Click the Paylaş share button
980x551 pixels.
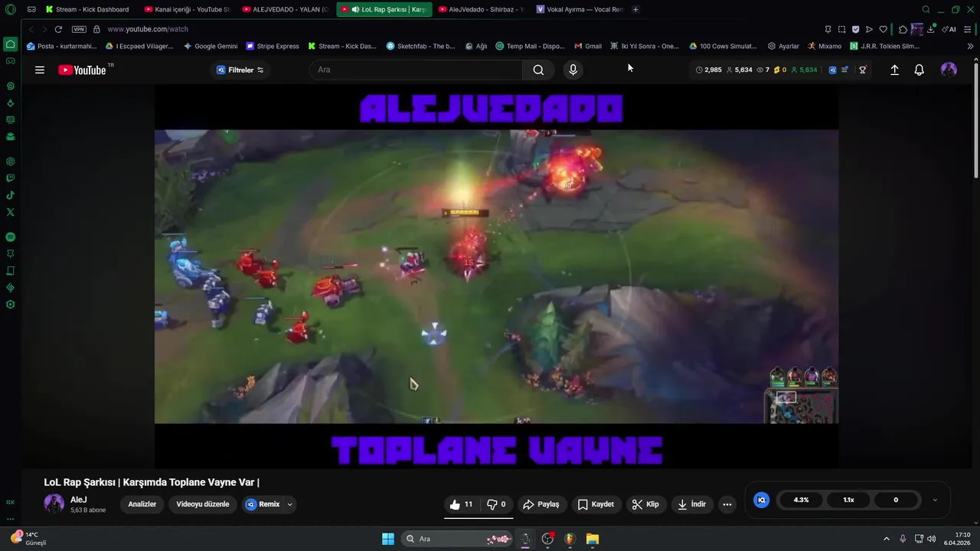pyautogui.click(x=541, y=504)
